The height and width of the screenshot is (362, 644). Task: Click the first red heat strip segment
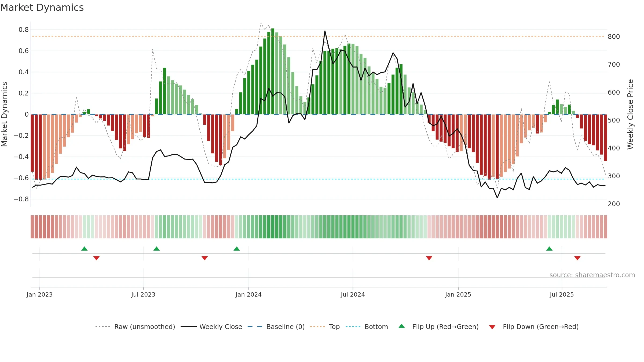click(x=32, y=227)
